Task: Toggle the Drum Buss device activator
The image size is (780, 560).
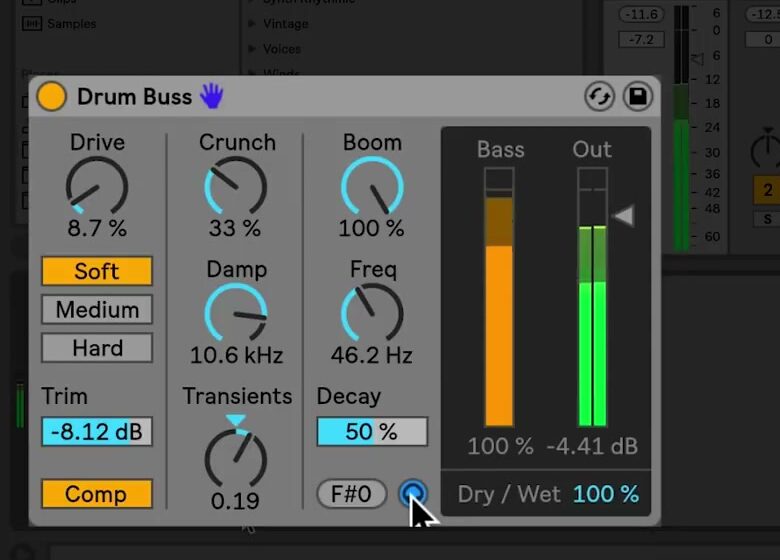Action: click(x=51, y=96)
